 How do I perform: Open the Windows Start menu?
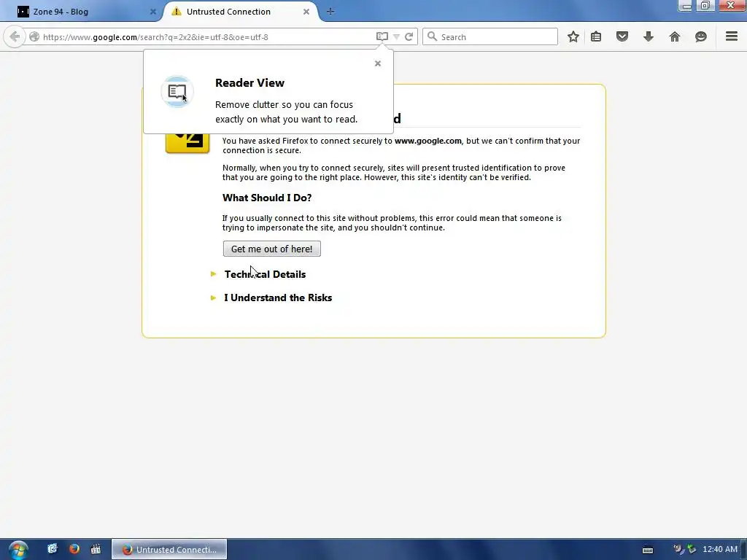[x=18, y=550]
